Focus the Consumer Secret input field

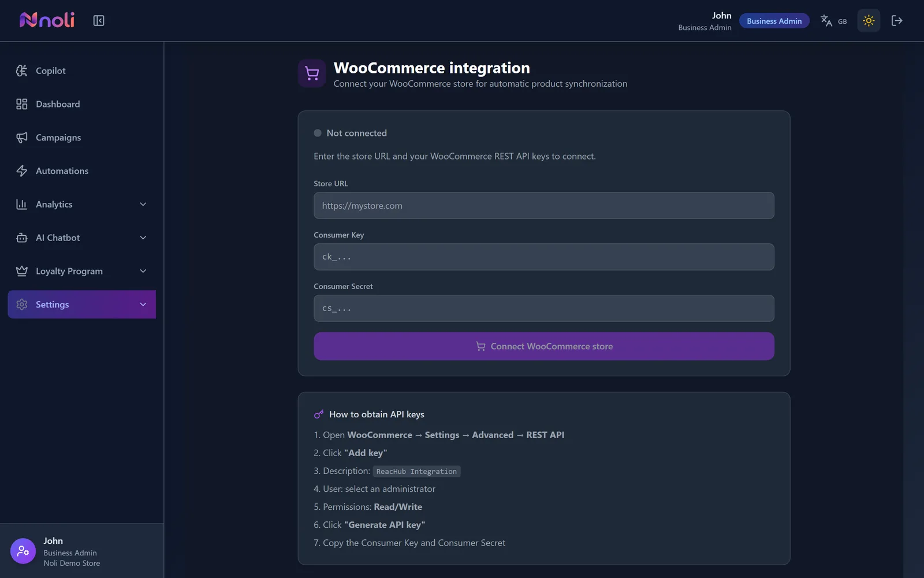(x=543, y=308)
